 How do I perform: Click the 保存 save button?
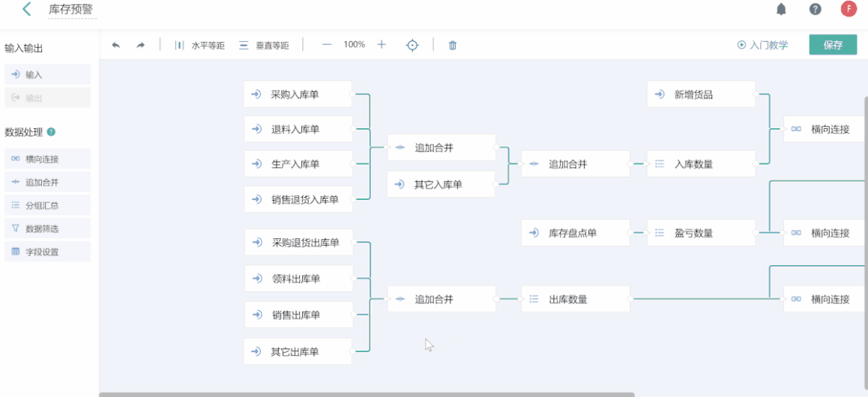pos(833,45)
